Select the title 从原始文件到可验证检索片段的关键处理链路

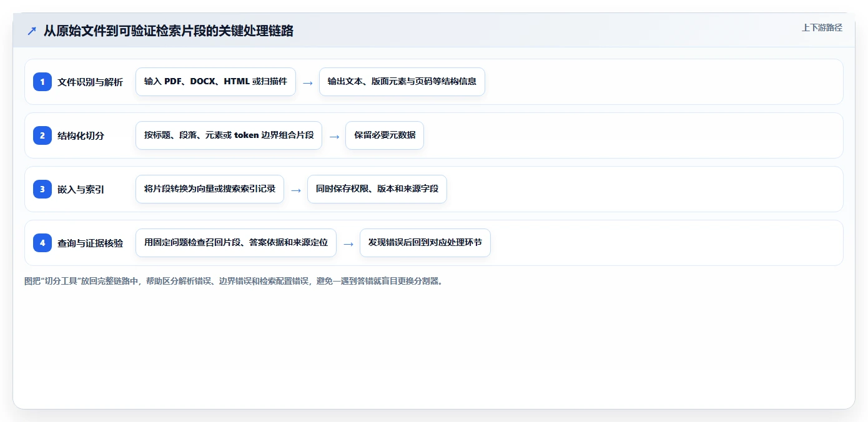tap(168, 31)
